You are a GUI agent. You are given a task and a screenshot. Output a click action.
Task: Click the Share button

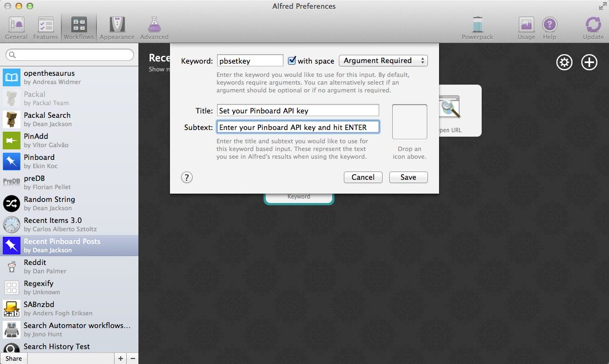point(14,358)
